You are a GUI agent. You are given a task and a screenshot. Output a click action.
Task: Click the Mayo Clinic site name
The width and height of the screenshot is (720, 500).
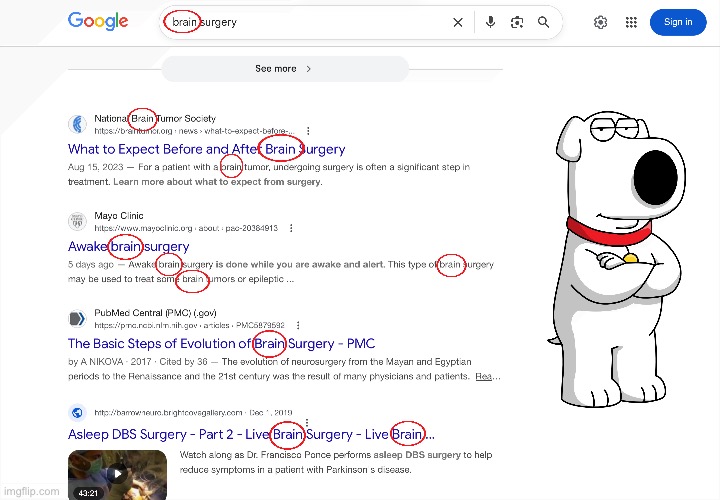tap(119, 216)
